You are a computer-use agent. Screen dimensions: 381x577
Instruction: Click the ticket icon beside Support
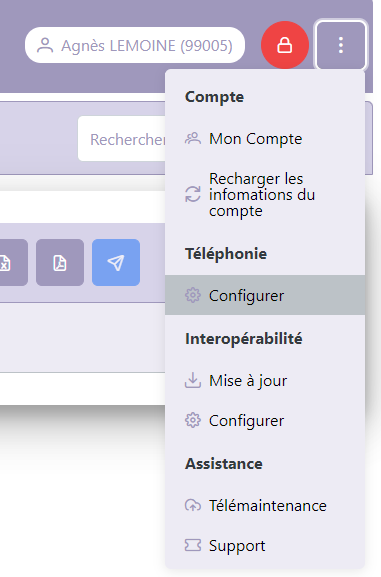[193, 545]
